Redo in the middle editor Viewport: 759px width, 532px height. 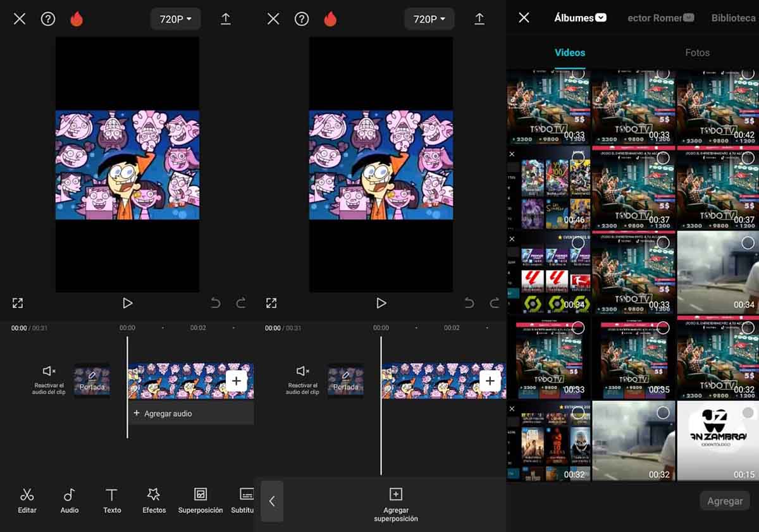point(494,303)
